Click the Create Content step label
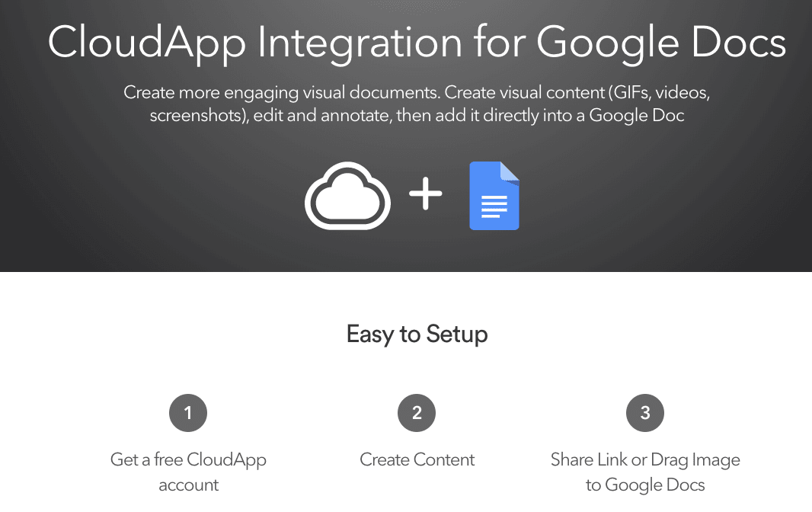Screen dimensions: 812x512 [417, 459]
